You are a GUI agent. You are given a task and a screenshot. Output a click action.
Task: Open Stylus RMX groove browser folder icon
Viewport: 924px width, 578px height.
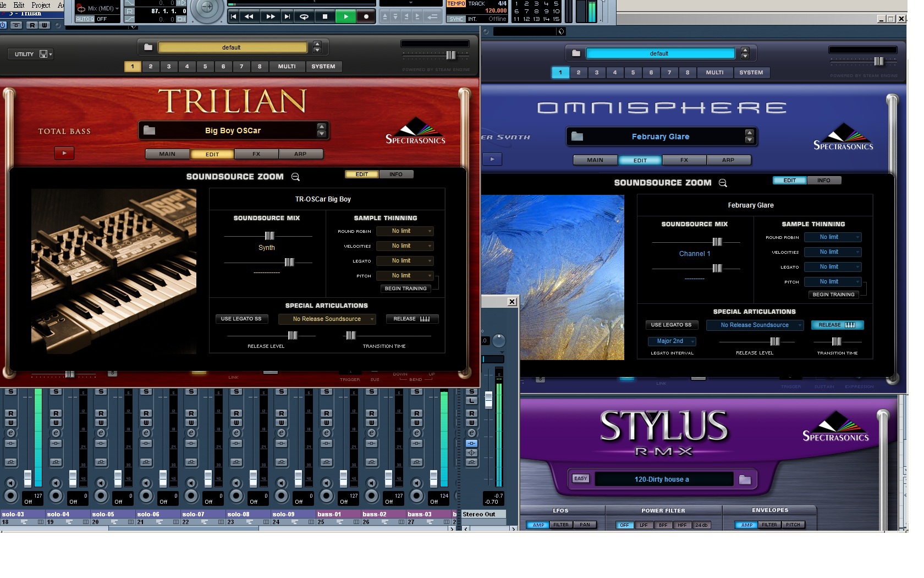[745, 479]
